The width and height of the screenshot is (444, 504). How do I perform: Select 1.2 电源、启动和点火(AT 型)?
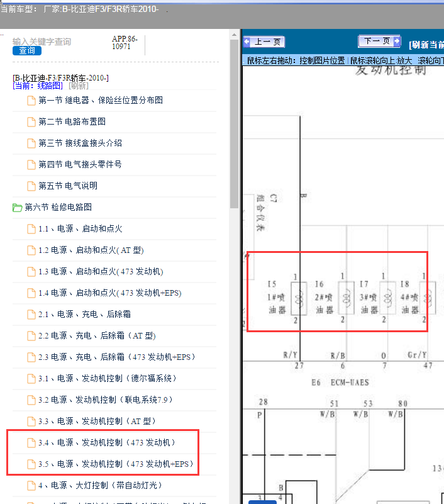pyautogui.click(x=91, y=250)
